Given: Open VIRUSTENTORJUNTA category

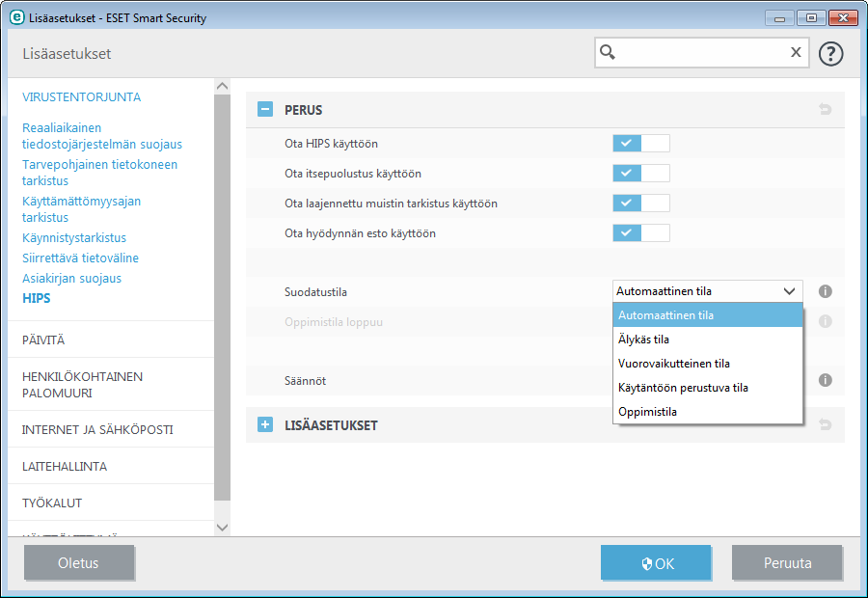Looking at the screenshot, I should (81, 96).
